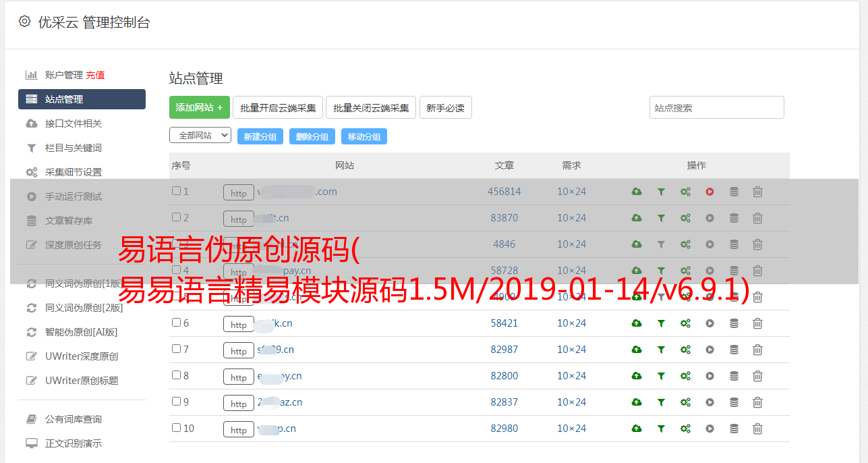
Task: Open gears settings icon for site 9
Action: [x=685, y=402]
